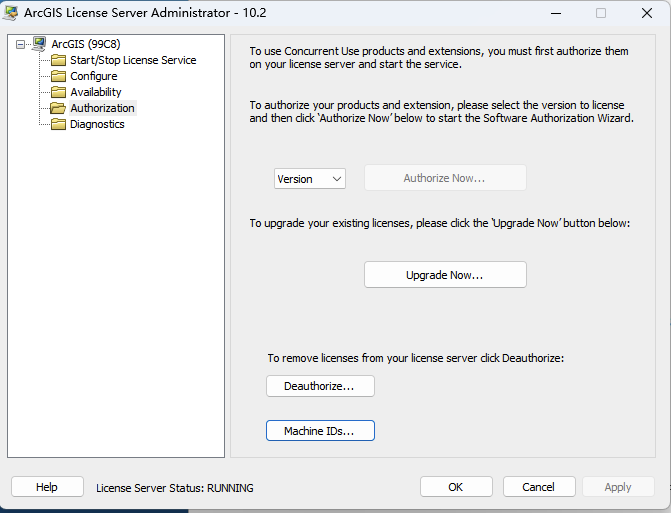The height and width of the screenshot is (513, 671).
Task: Click the Diagnostics folder icon
Action: 58,124
